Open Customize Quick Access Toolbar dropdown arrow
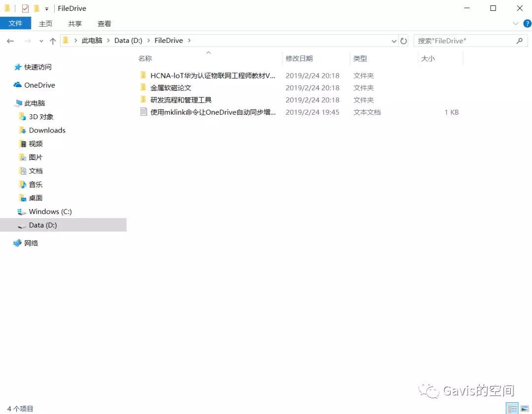Viewport: 532px width, 414px height. 46,9
